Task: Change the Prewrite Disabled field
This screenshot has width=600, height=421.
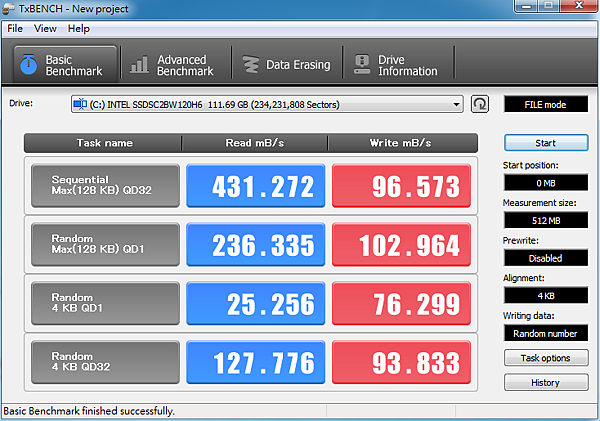Action: 546,258
